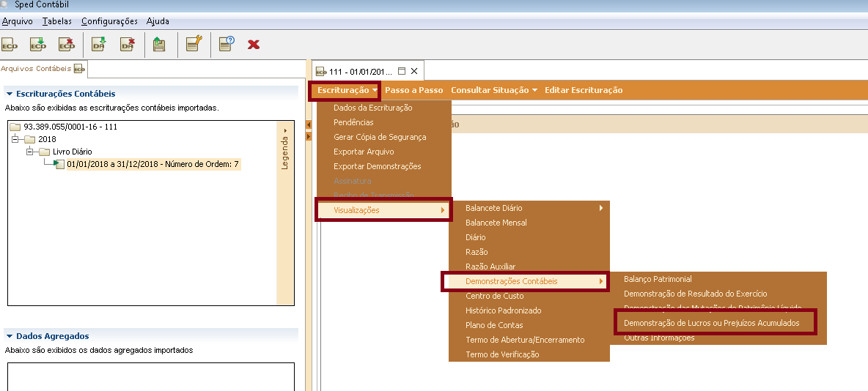
Task: Select Balancete Mensal
Action: pyautogui.click(x=529, y=223)
